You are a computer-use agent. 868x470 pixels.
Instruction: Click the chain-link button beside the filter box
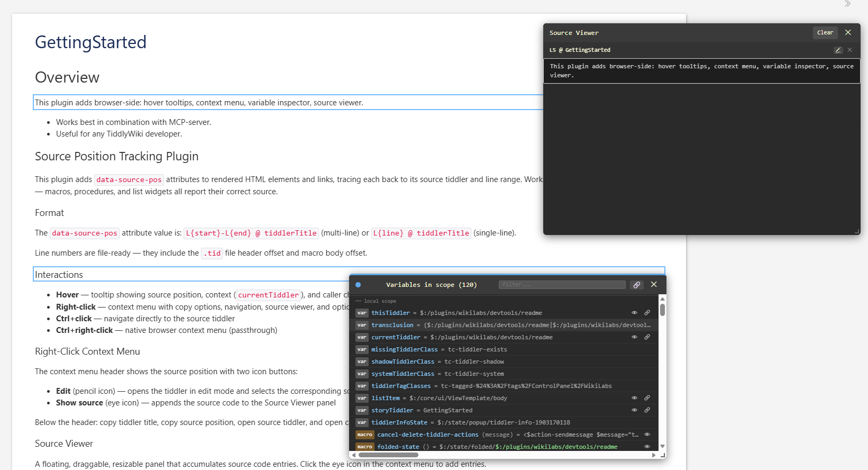pos(637,285)
